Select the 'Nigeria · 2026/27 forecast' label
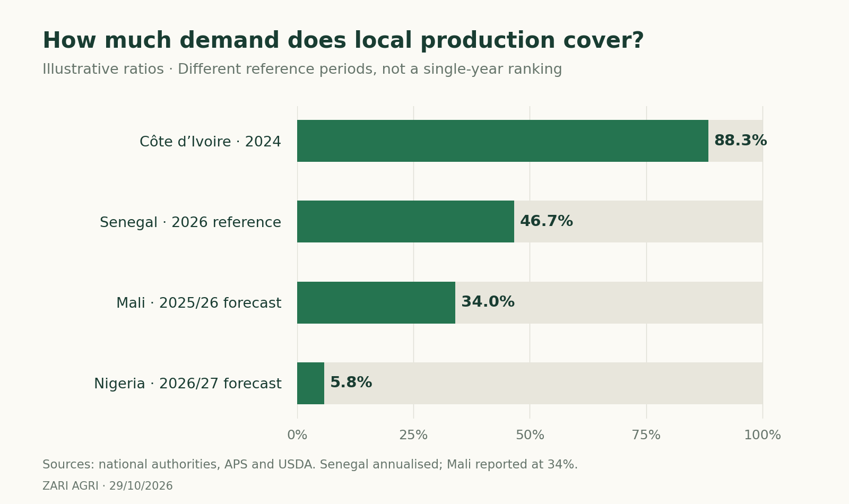 pos(188,384)
